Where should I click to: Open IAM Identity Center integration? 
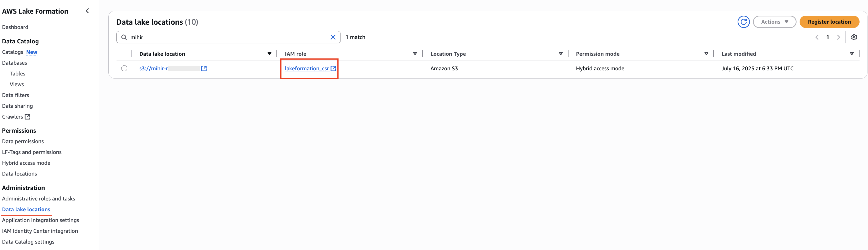pos(40,231)
